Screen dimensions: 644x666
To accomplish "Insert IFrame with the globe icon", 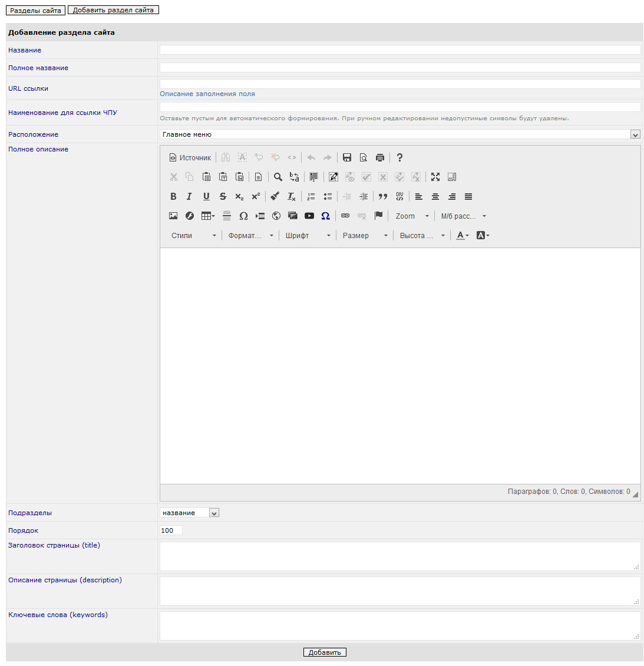I will coord(276,216).
